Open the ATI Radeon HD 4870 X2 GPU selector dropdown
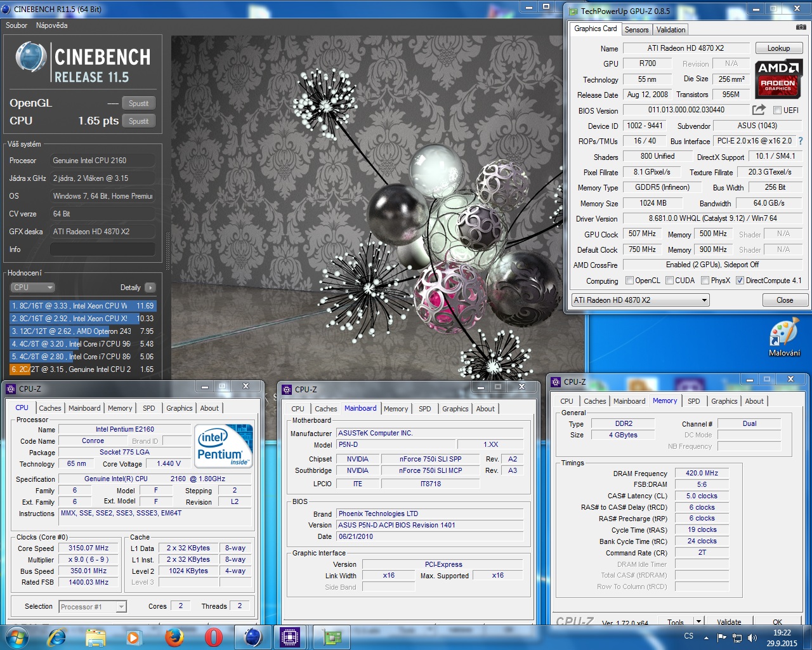This screenshot has height=650, width=812. tap(640, 300)
